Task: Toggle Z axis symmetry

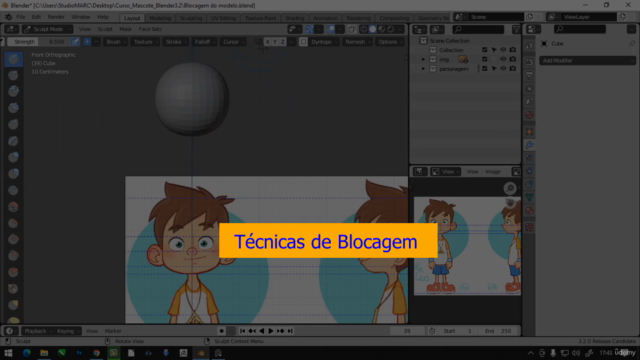Action: (282, 42)
